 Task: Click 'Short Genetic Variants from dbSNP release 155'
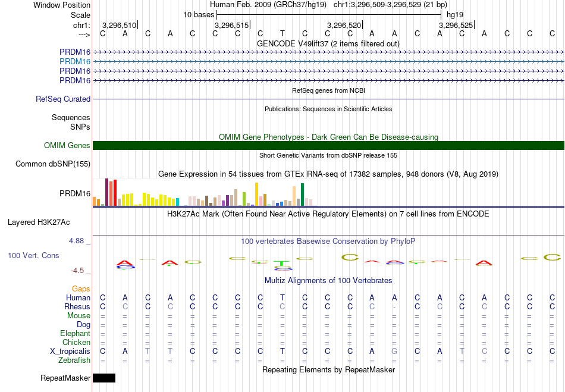(328, 155)
